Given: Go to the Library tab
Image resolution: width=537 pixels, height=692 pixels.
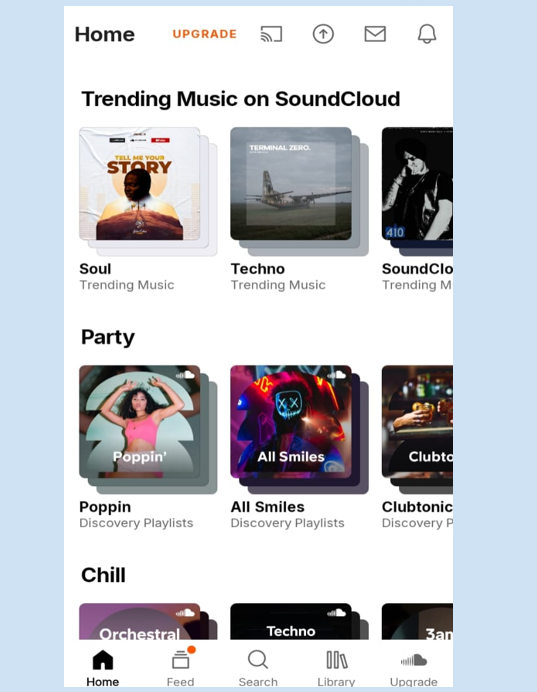Looking at the screenshot, I should tap(336, 667).
